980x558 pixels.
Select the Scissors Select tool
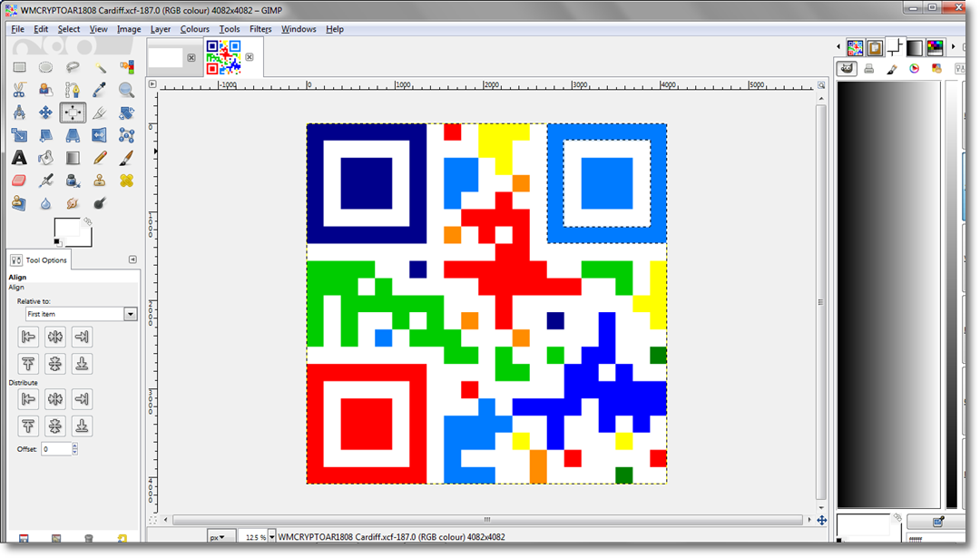pos(19,90)
